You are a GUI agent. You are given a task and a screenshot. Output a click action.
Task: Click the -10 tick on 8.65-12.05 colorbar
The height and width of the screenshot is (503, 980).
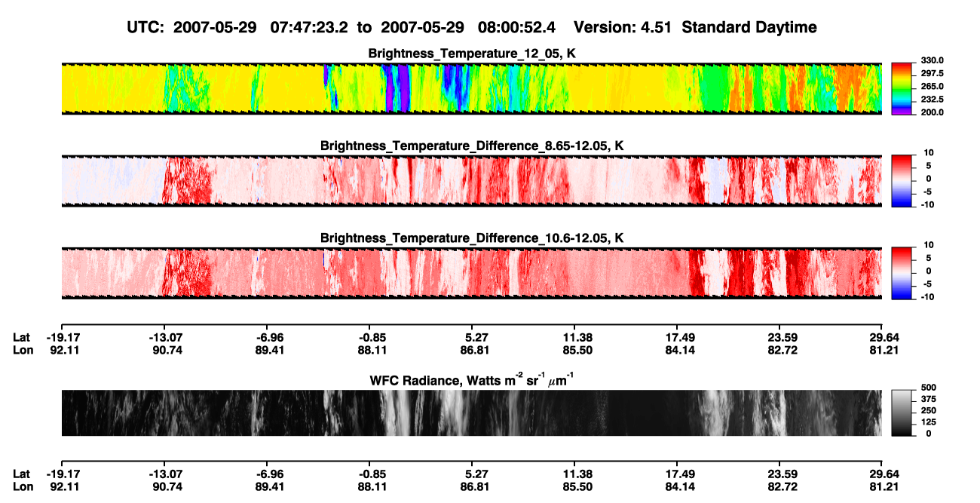[927, 204]
